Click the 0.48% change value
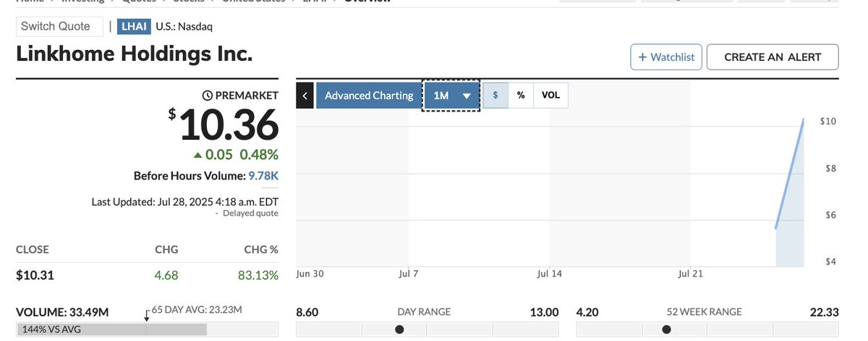Viewport: 868px width, 341px height. (259, 154)
